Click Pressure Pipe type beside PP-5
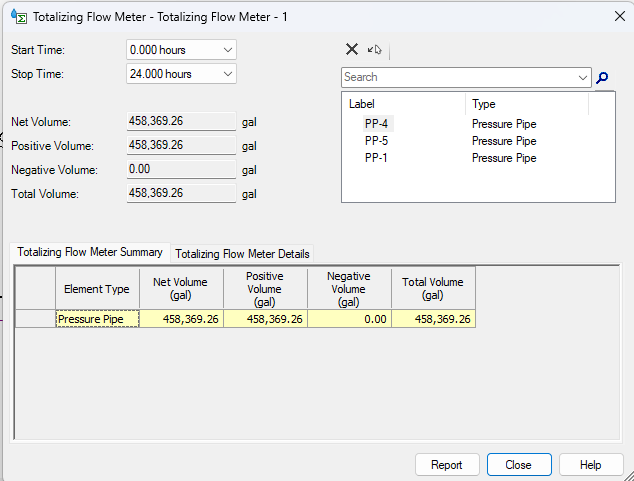The image size is (634, 481). click(x=504, y=141)
